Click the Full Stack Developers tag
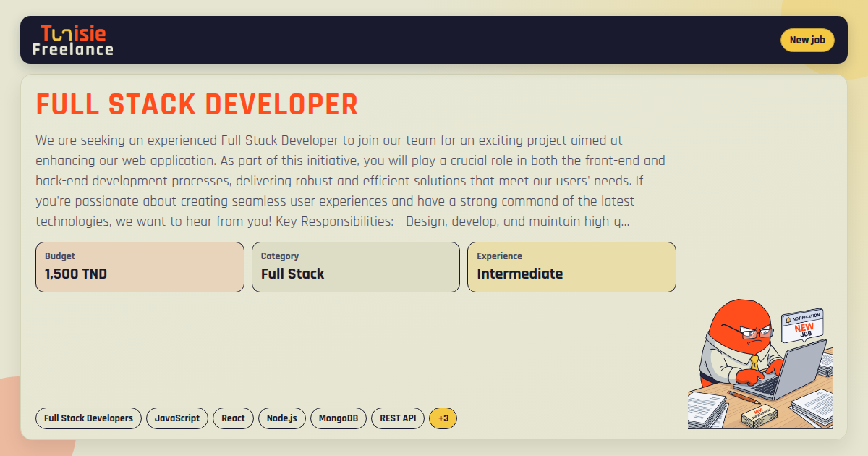Image resolution: width=868 pixels, height=456 pixels. point(88,418)
